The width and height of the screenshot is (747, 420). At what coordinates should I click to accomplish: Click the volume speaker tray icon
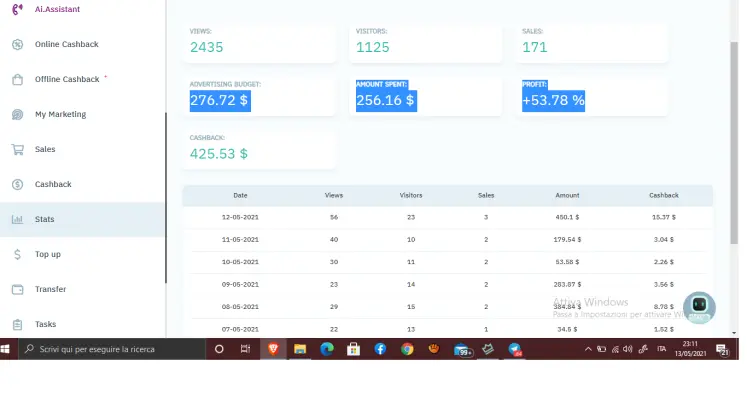(628, 349)
